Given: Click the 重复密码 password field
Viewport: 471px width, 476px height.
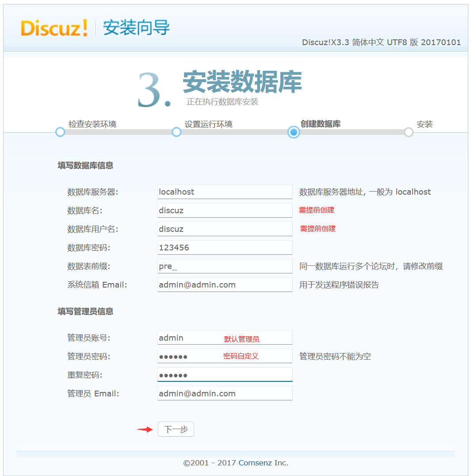Looking at the screenshot, I should click(x=225, y=375).
